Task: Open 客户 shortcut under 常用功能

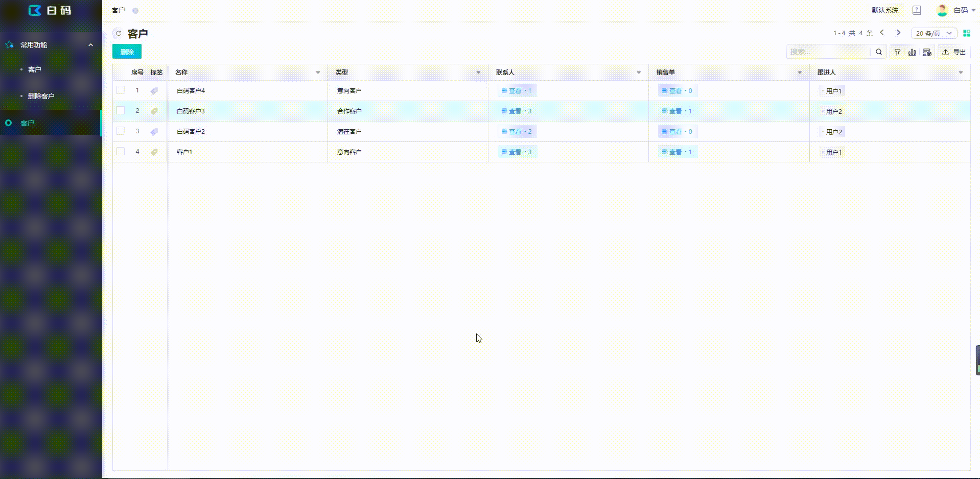Action: (x=35, y=69)
